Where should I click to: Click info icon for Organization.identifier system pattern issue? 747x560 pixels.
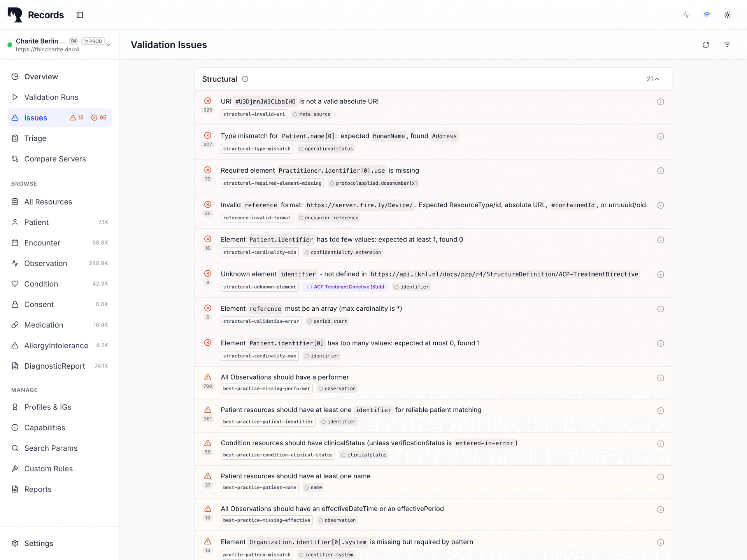[x=660, y=542]
